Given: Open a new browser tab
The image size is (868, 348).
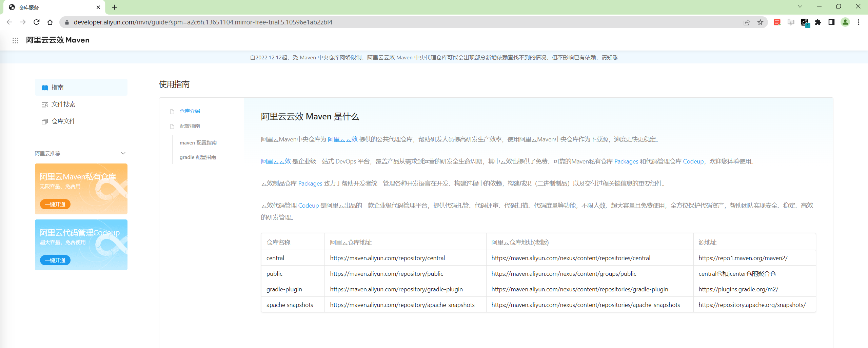Looking at the screenshot, I should point(114,7).
